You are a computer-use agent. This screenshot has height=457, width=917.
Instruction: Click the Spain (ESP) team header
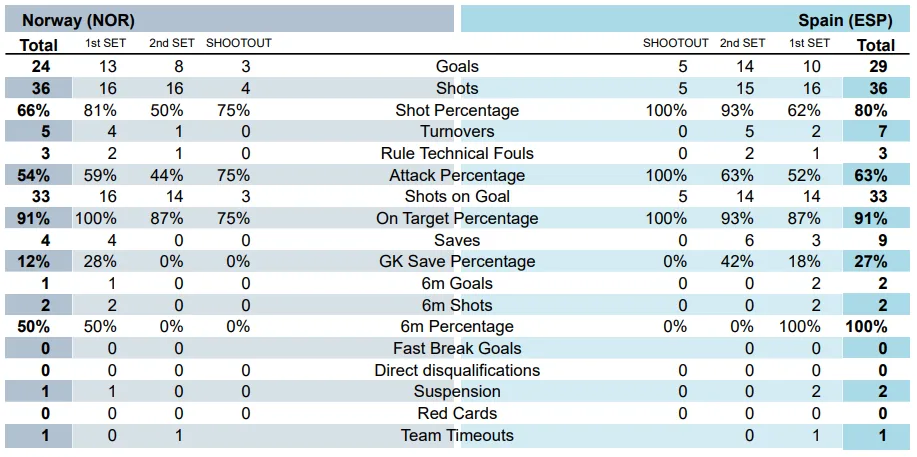click(x=845, y=20)
